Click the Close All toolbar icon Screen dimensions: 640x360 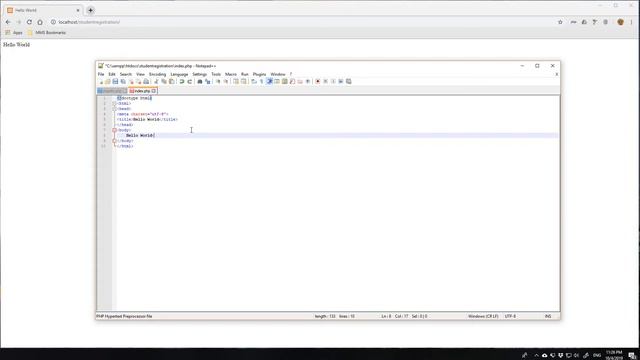pos(138,82)
